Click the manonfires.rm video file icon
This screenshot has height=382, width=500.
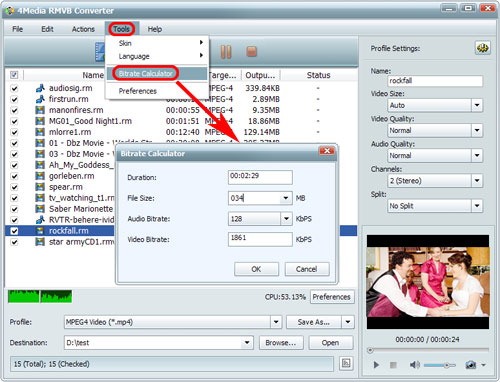click(x=40, y=110)
